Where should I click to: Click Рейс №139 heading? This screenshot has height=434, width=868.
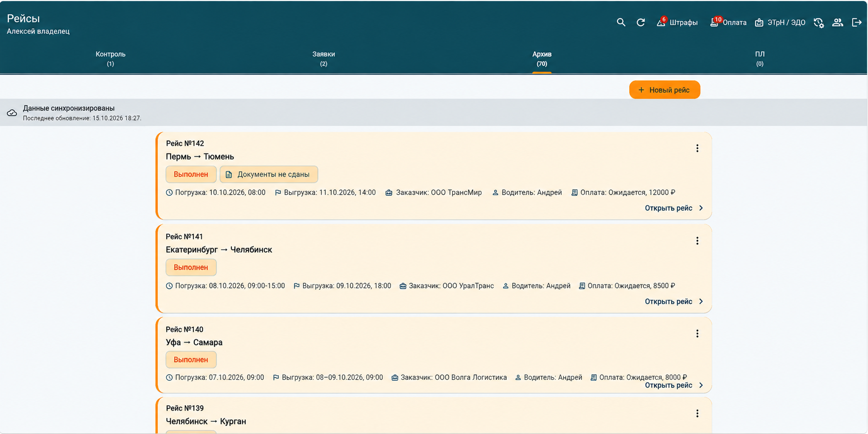pyautogui.click(x=184, y=408)
